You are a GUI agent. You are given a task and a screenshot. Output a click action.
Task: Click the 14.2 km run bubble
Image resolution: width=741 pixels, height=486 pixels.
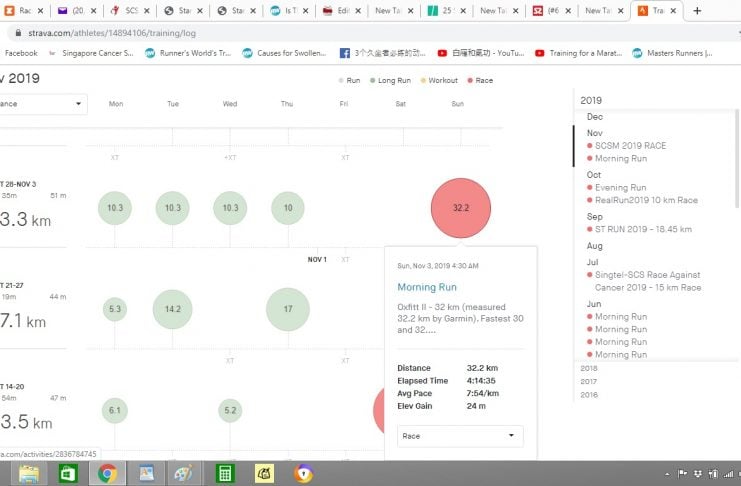(x=172, y=309)
